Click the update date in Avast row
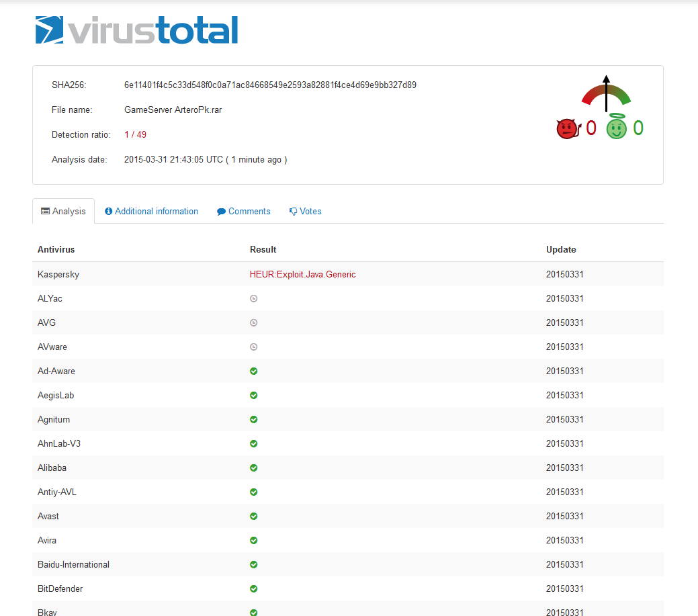 pyautogui.click(x=565, y=517)
